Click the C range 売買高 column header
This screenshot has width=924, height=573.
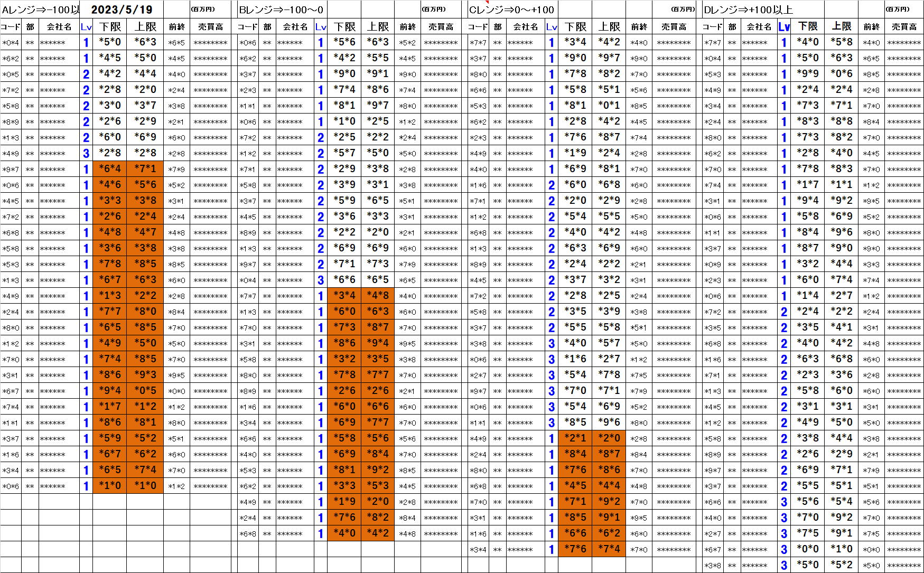coord(674,26)
